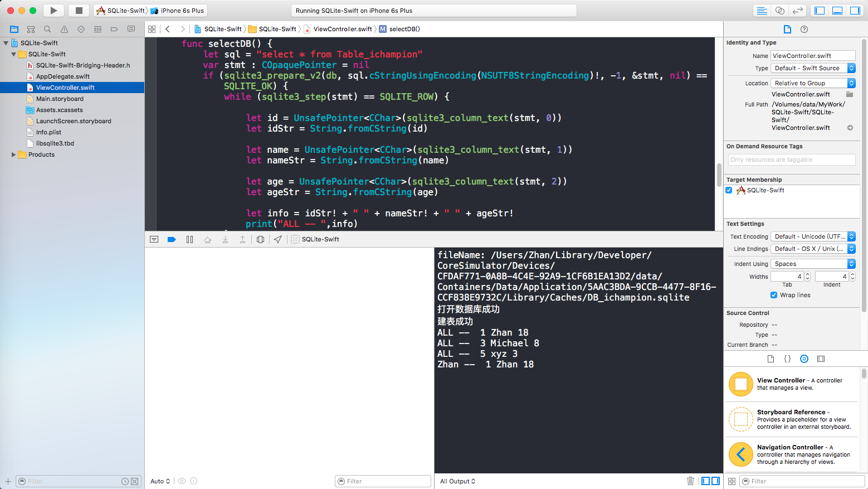Open Debug View Hierarchy
The height and width of the screenshot is (489, 868).
pyautogui.click(x=260, y=239)
